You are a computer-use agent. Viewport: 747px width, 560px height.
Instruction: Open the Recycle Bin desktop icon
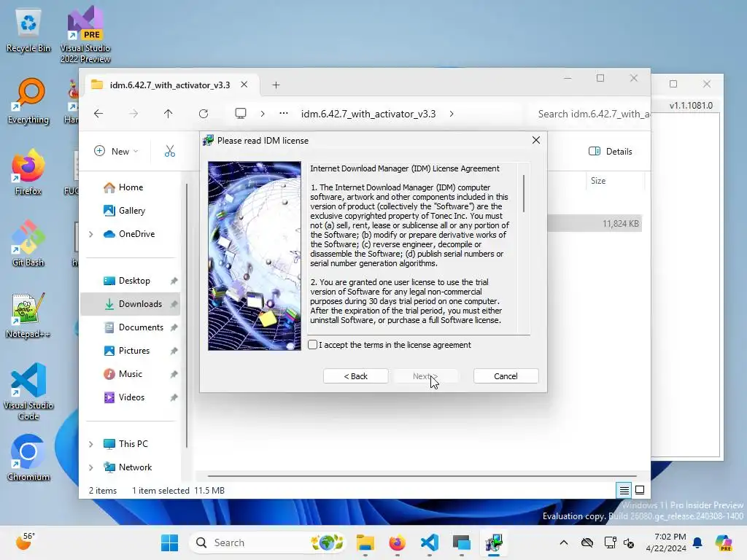click(x=28, y=31)
